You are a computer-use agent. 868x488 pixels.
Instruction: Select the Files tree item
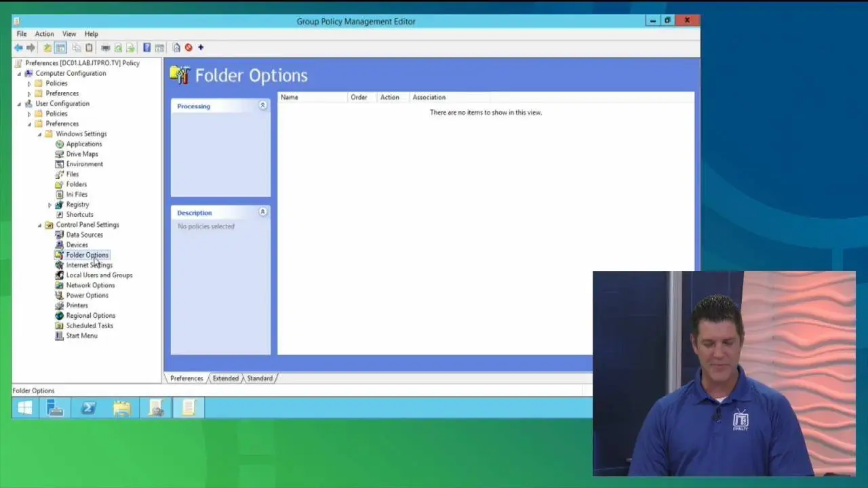(x=73, y=174)
